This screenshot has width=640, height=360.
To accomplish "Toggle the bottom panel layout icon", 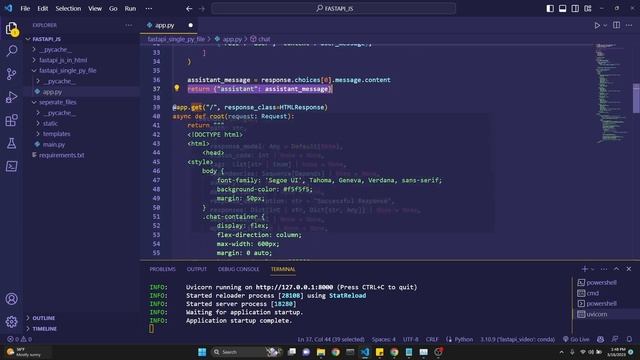I will point(562,8).
